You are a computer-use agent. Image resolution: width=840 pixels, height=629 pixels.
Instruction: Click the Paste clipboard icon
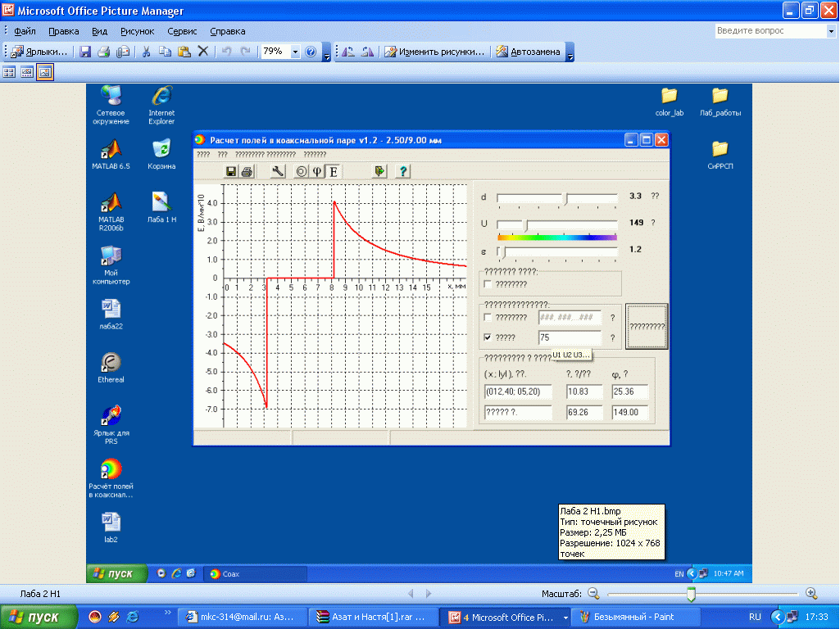(x=184, y=52)
